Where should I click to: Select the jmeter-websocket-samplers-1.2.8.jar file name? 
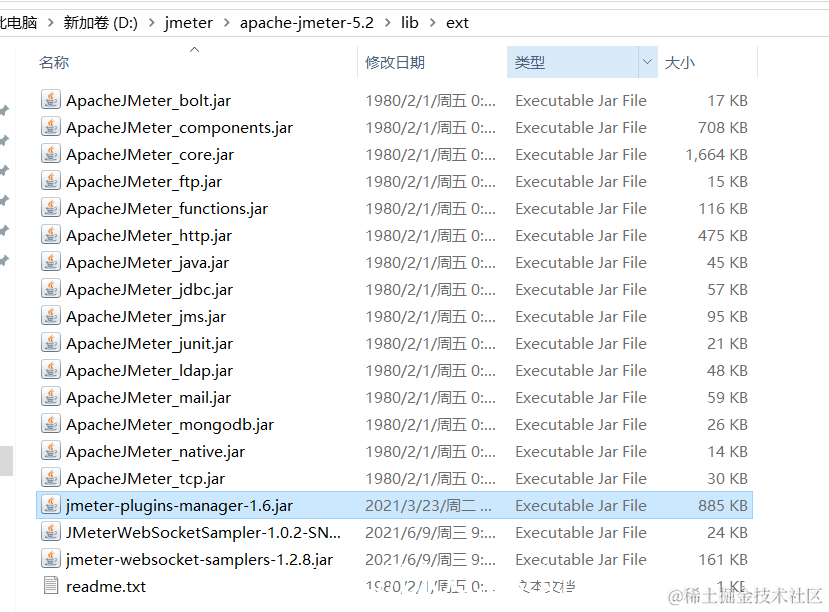tap(199, 559)
